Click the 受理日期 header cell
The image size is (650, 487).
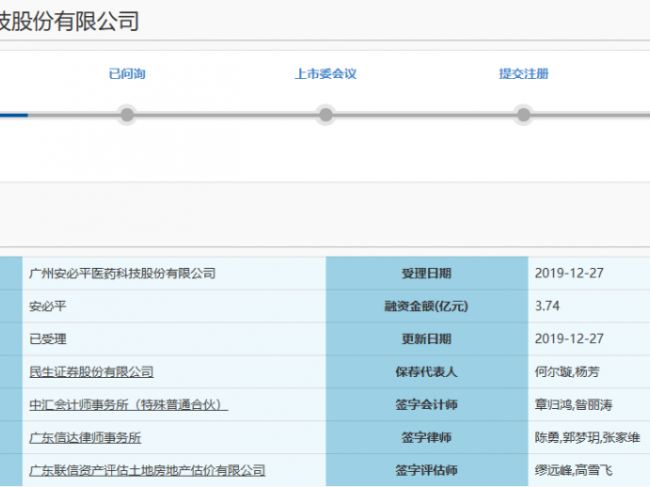pos(427,273)
